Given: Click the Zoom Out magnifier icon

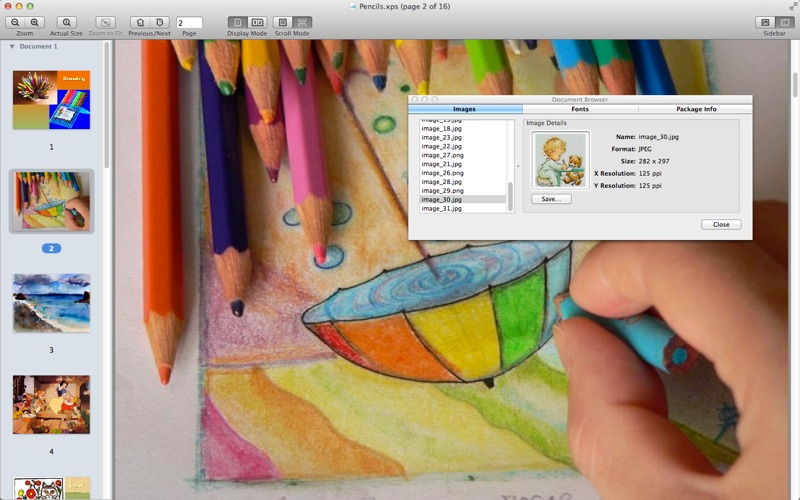Looking at the screenshot, I should click(15, 22).
